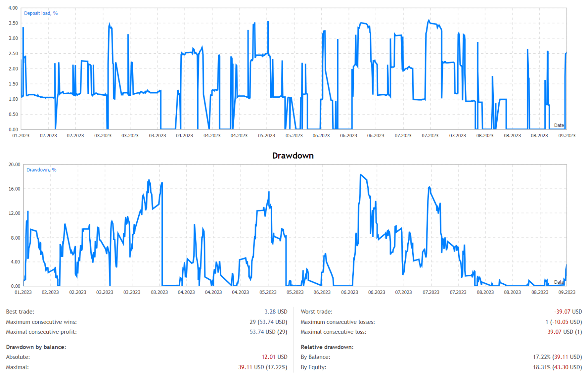Click the 'Drawdown, %' chart legend
The image size is (588, 376).
[41, 170]
